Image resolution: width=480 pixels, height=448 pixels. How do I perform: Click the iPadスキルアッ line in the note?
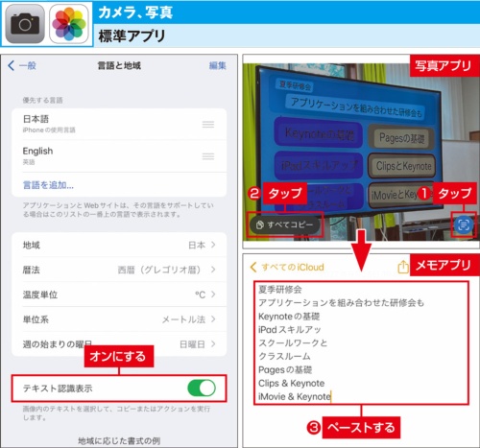(x=290, y=330)
